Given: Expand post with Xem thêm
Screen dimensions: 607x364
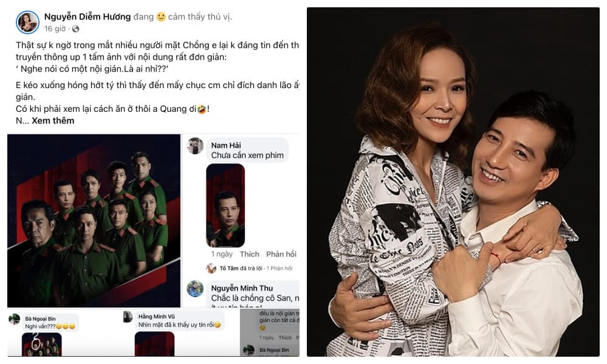Looking at the screenshot, I should (x=53, y=120).
